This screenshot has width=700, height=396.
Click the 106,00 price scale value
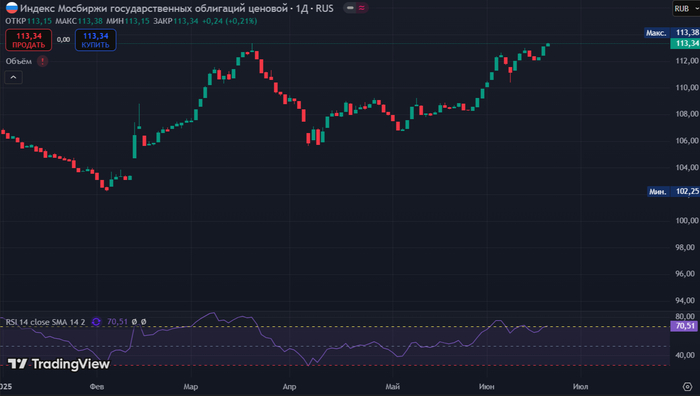[687, 141]
